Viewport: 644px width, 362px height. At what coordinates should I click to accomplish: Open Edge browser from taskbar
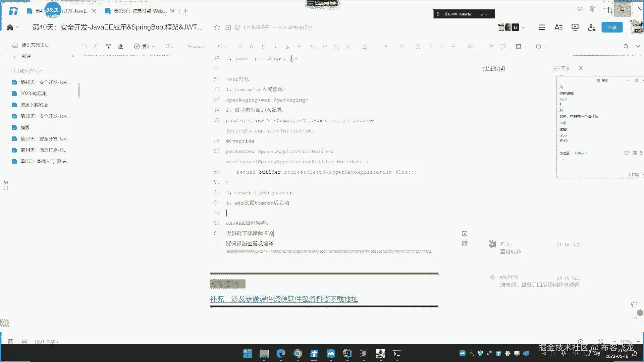(x=281, y=354)
